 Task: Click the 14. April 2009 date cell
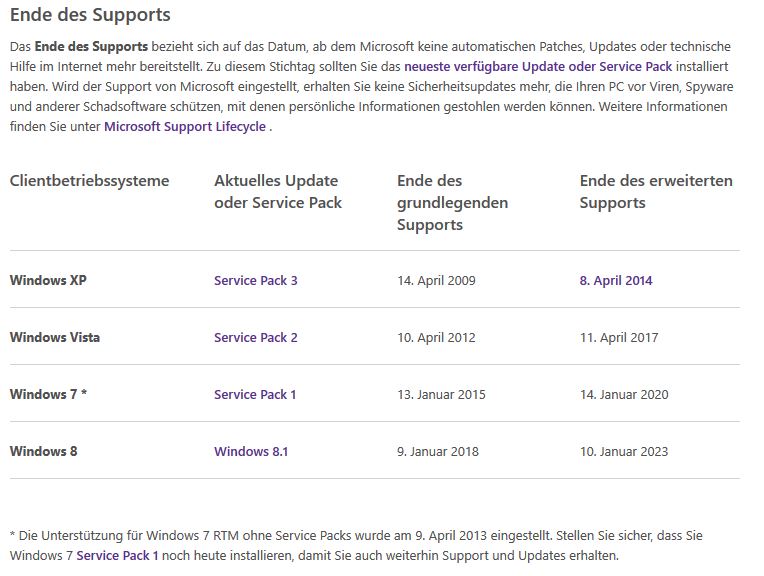click(437, 281)
